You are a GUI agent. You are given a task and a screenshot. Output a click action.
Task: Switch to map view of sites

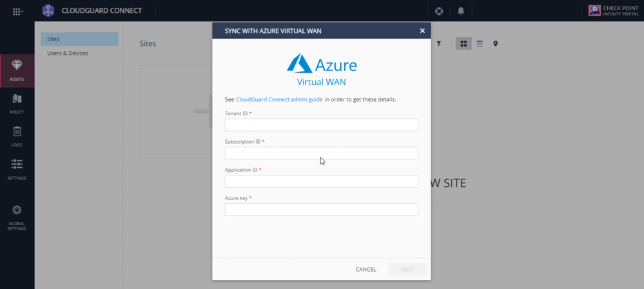[496, 44]
